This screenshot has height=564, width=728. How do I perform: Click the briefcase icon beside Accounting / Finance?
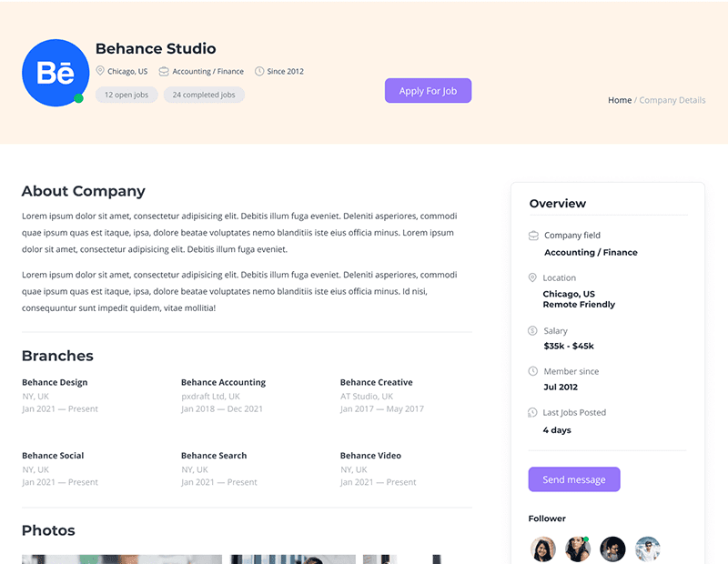pos(164,71)
